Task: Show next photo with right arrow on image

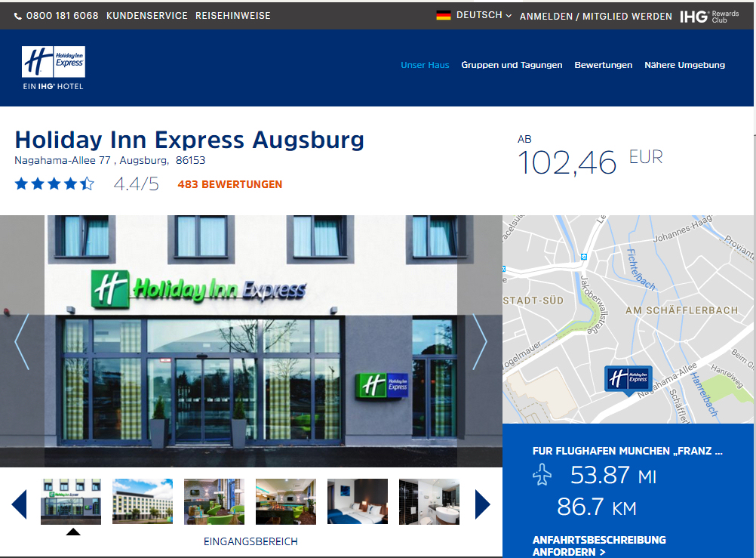Action: [480, 342]
